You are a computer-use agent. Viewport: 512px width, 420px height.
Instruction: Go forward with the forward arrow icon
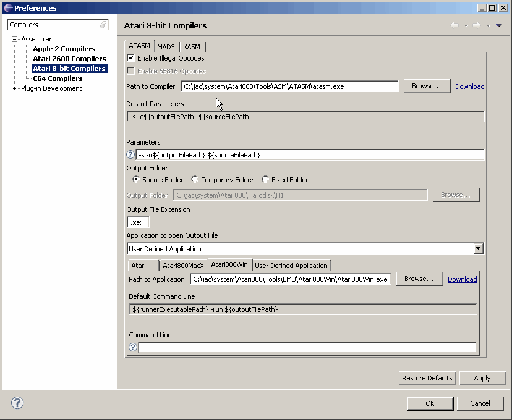pos(477,25)
